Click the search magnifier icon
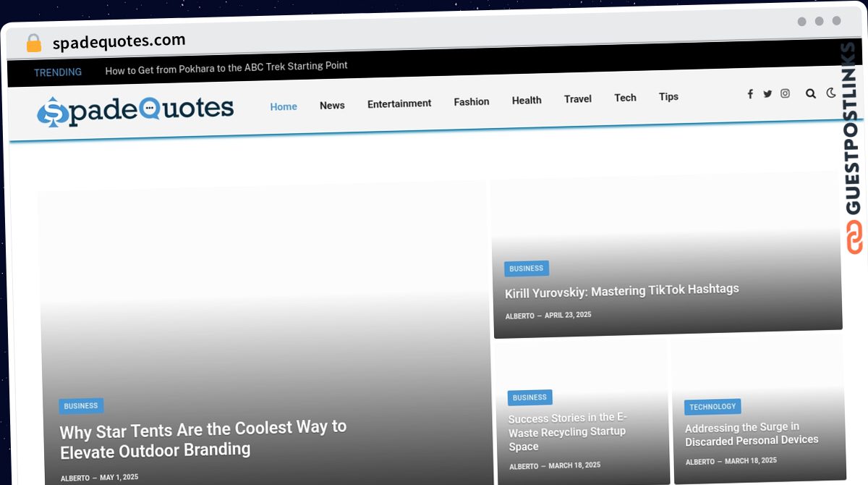This screenshot has height=485, width=868. pos(811,93)
